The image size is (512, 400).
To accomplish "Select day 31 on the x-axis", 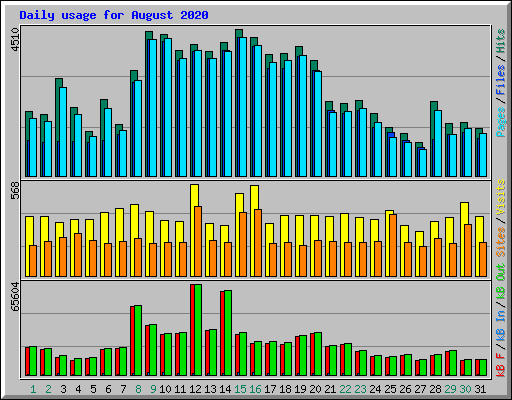I will tap(480, 389).
